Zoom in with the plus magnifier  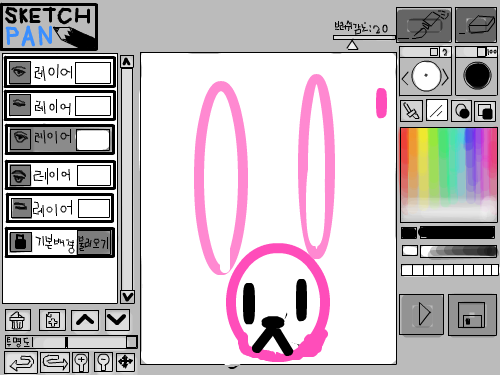click(x=81, y=362)
